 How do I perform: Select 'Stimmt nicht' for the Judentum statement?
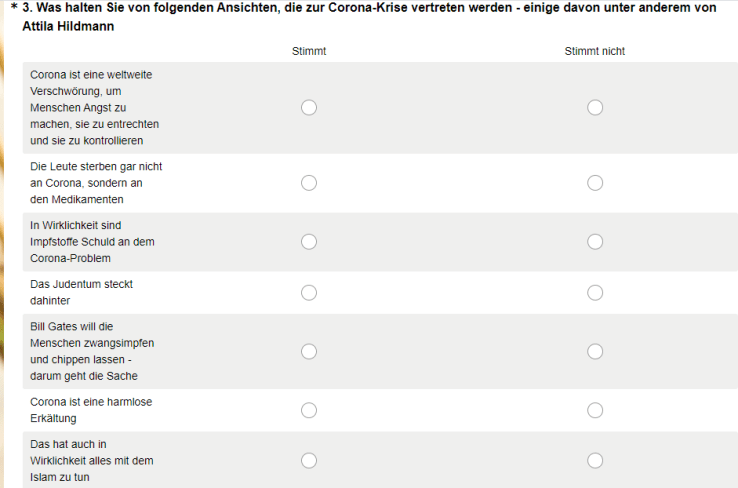pyautogui.click(x=595, y=292)
